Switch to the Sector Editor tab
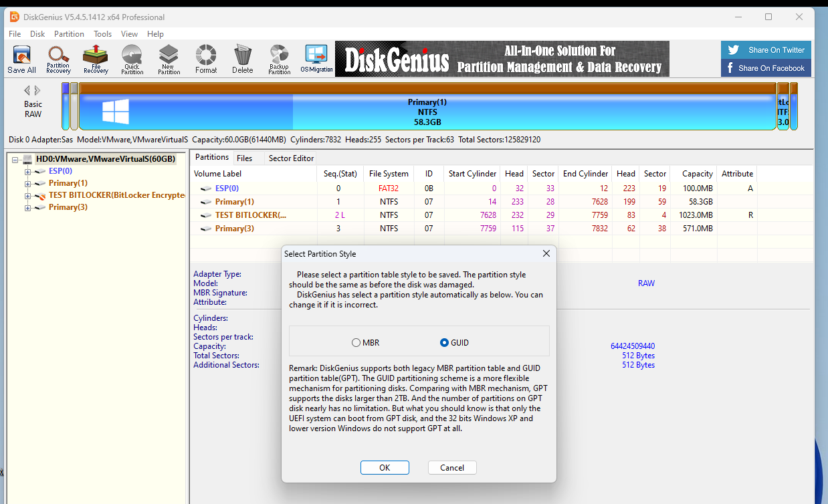The height and width of the screenshot is (504, 828). coord(291,158)
